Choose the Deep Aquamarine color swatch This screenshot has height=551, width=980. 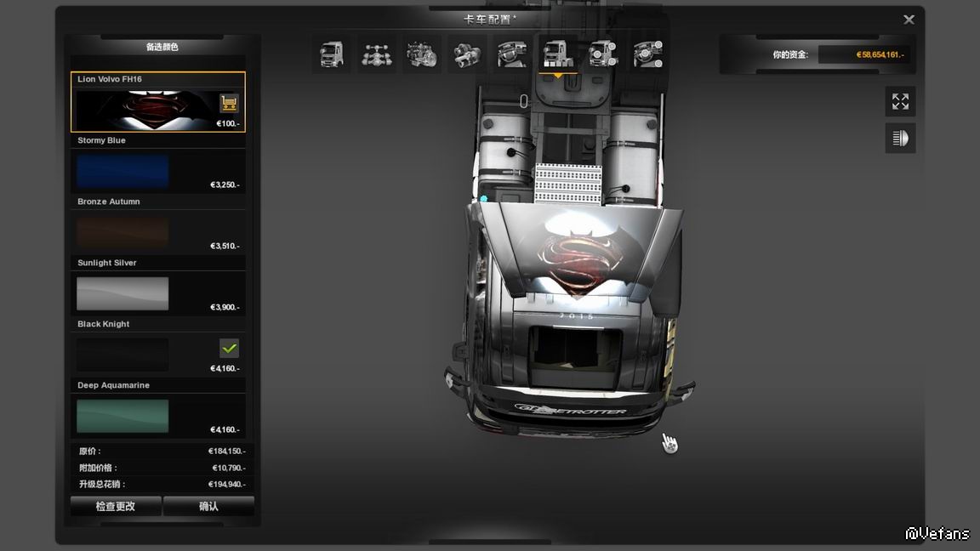click(x=122, y=416)
